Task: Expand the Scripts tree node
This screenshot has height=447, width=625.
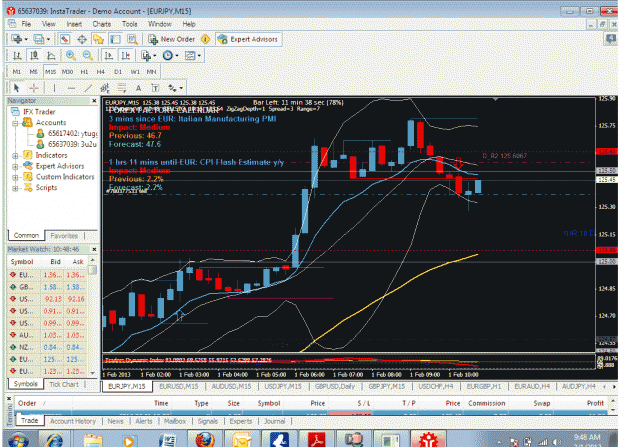Action: [15, 188]
